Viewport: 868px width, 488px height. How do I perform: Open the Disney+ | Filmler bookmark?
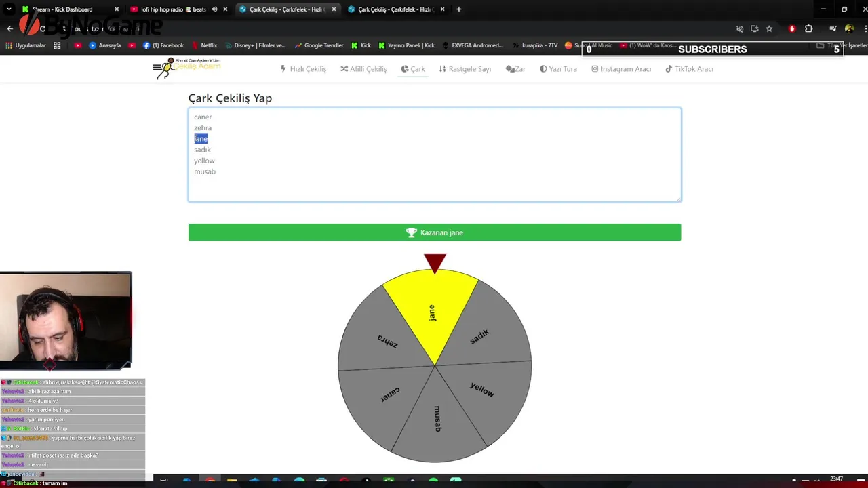point(255,45)
